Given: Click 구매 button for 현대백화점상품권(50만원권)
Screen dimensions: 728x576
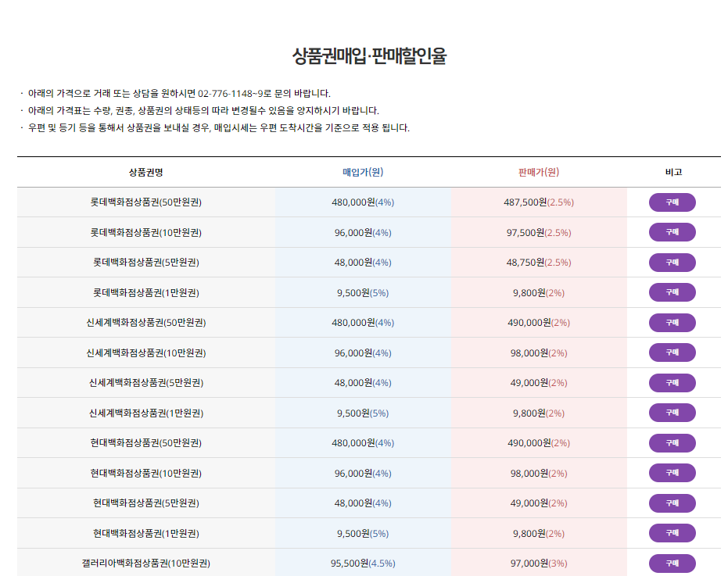Looking at the screenshot, I should (672, 443).
